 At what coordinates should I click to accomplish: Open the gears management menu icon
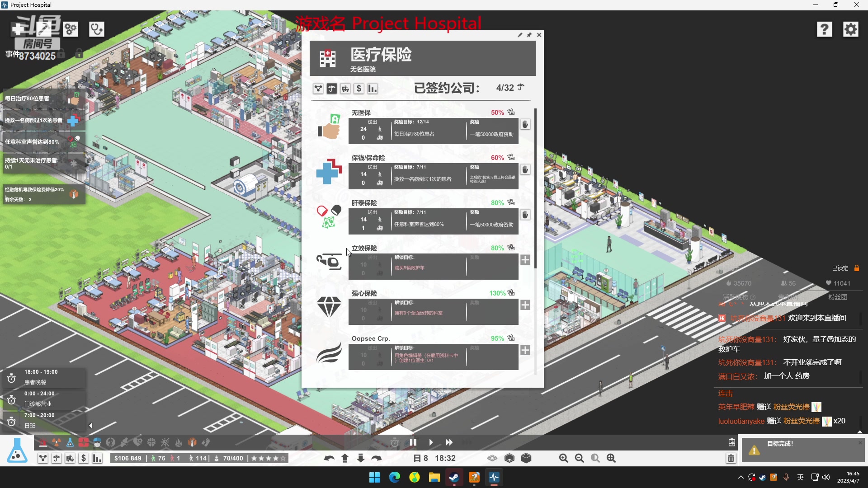(x=70, y=29)
